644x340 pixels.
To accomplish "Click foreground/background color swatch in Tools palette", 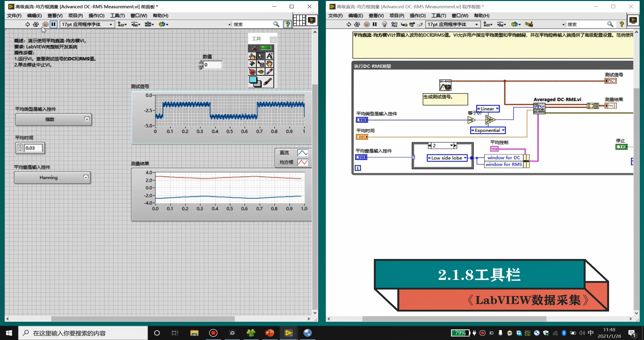I will tap(255, 82).
